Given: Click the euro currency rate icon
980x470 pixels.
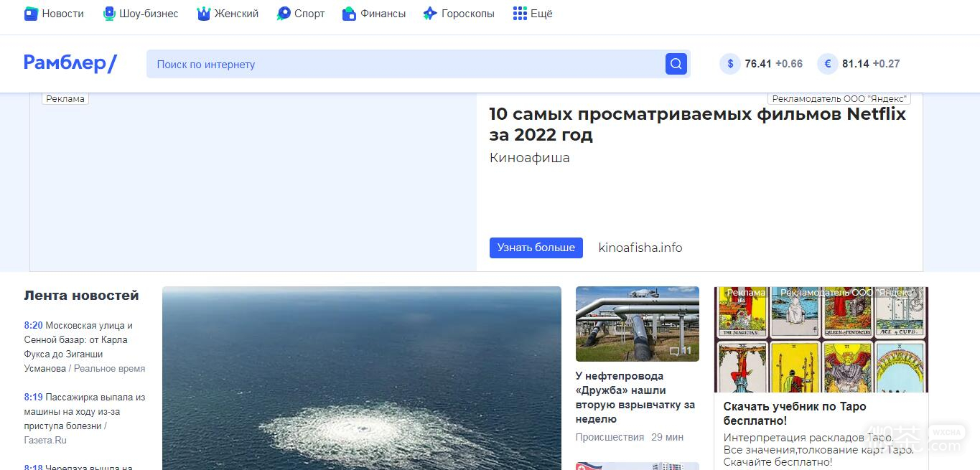Looking at the screenshot, I should 827,64.
